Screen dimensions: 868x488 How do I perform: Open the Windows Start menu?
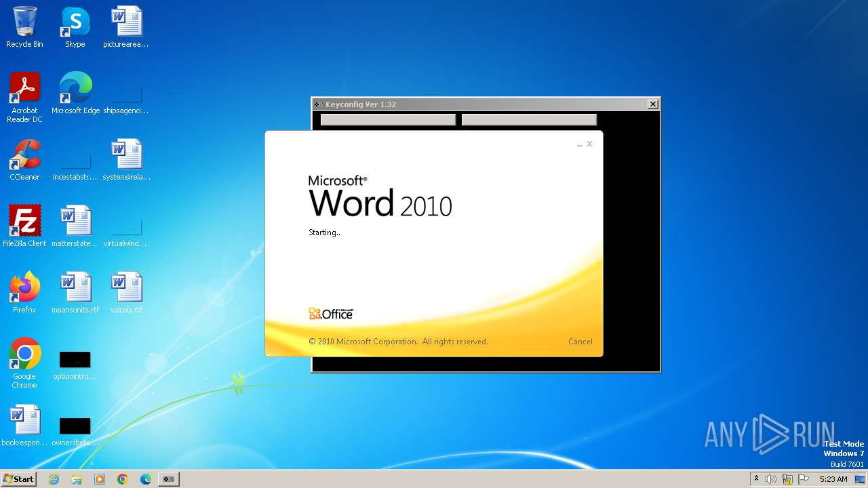(18, 479)
